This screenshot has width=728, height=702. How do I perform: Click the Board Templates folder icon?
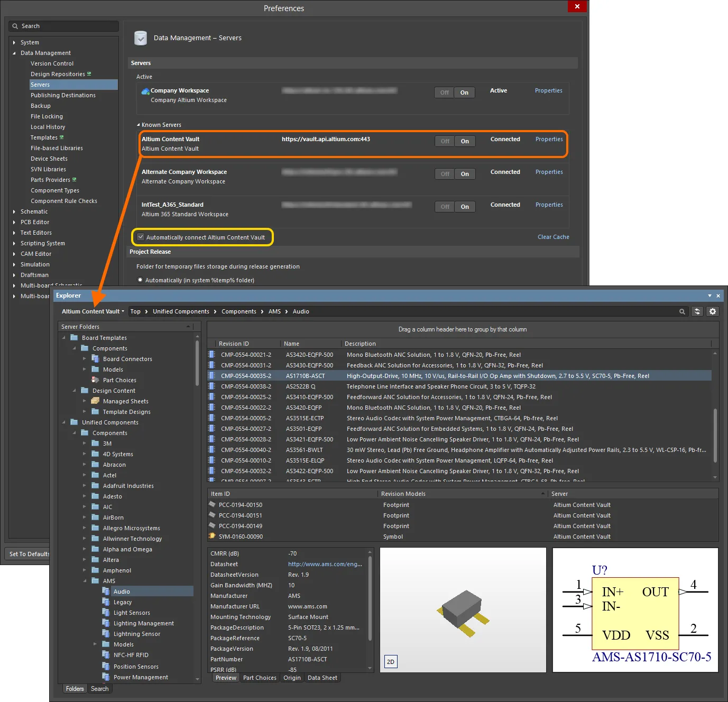tap(74, 337)
